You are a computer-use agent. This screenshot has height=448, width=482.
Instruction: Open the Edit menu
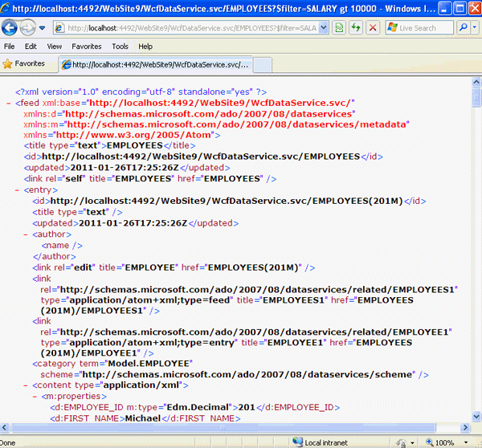[31, 47]
